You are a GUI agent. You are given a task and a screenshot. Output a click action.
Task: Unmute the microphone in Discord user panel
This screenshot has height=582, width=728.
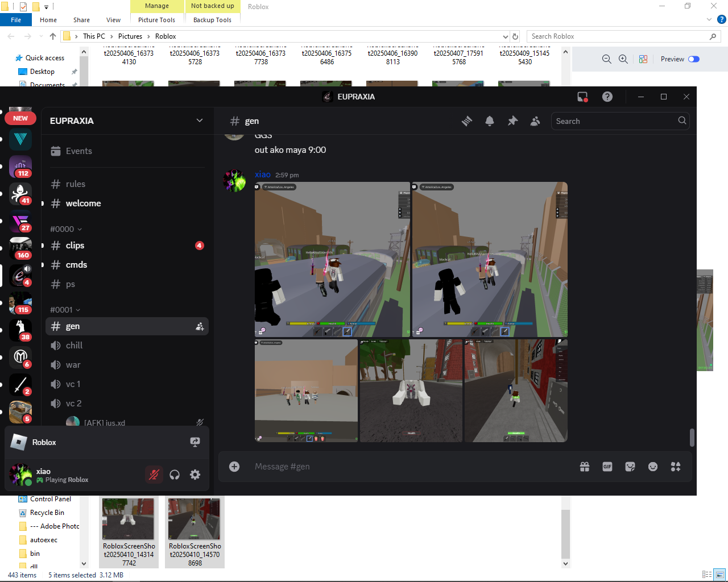[x=154, y=475]
